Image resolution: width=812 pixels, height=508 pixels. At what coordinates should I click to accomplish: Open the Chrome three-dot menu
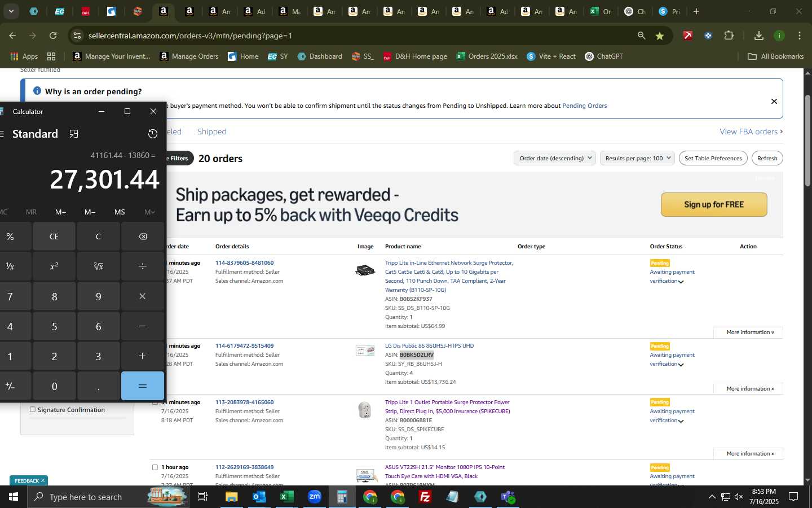[x=800, y=36]
